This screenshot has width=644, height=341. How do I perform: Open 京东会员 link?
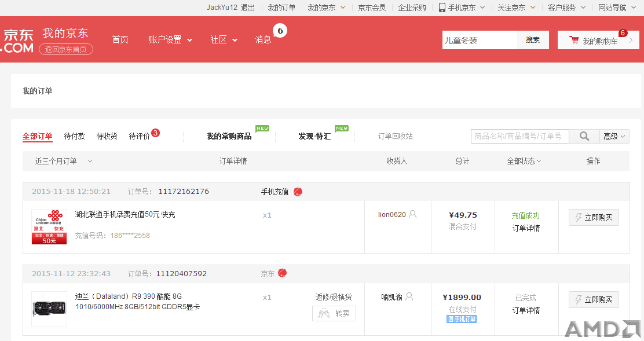[x=372, y=8]
